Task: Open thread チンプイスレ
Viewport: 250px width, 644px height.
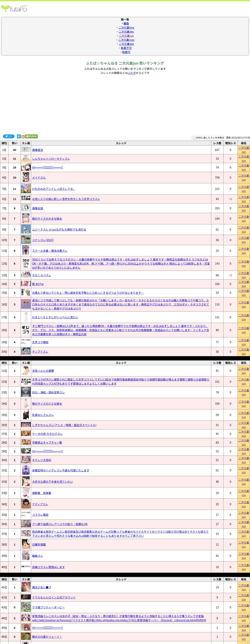Action: coord(40,352)
